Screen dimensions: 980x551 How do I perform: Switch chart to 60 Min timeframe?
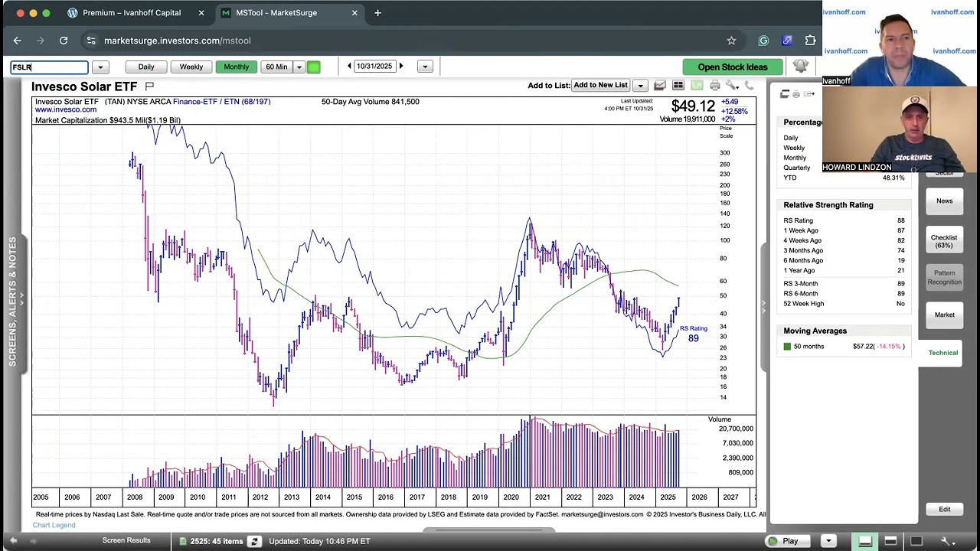(276, 67)
